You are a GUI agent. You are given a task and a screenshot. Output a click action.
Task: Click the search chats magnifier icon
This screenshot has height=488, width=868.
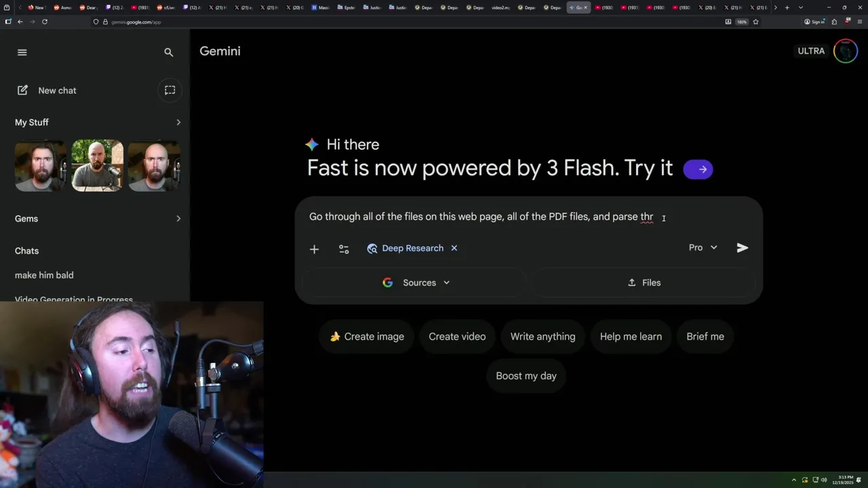click(169, 52)
